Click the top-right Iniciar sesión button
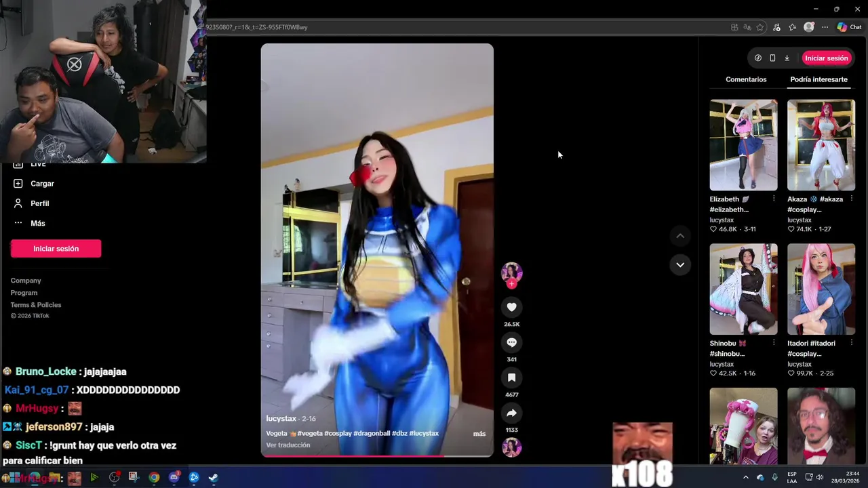The image size is (868, 488). (826, 58)
